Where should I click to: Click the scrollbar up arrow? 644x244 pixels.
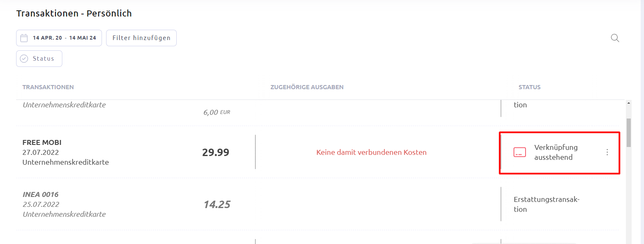point(629,103)
